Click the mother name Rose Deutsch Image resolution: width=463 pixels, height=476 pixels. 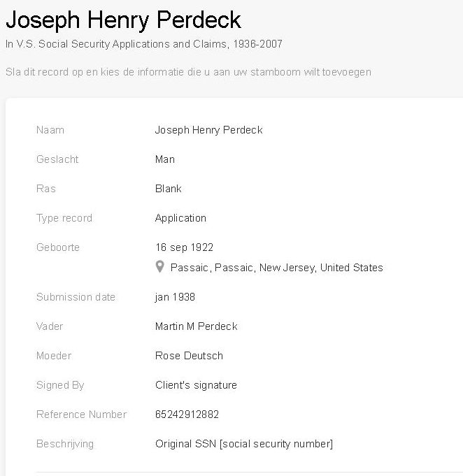coord(189,356)
